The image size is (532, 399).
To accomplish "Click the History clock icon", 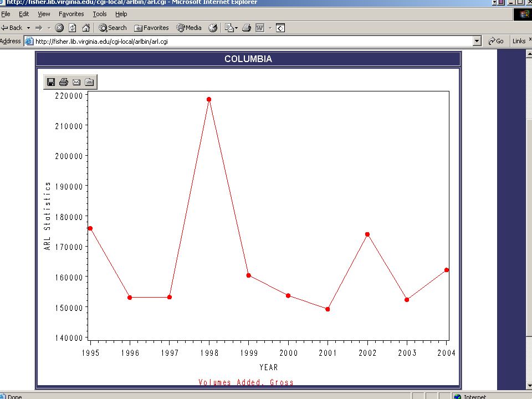I will (x=213, y=28).
